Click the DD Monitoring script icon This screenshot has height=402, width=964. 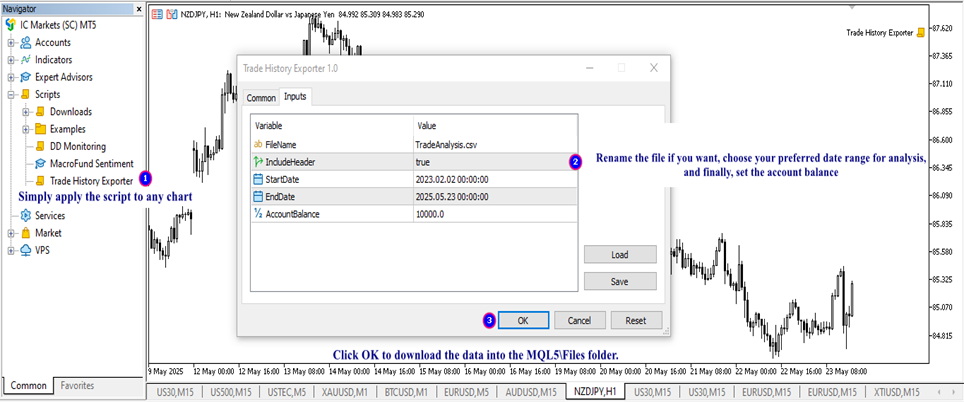(x=40, y=146)
